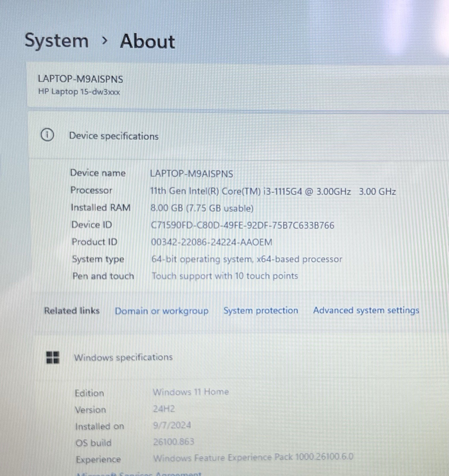Click the Processor label

click(91, 190)
